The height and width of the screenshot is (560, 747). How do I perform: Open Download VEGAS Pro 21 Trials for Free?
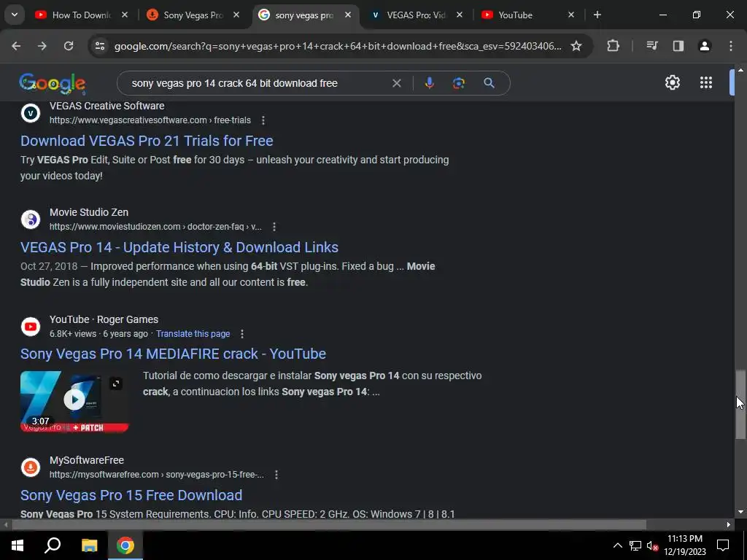coord(147,141)
